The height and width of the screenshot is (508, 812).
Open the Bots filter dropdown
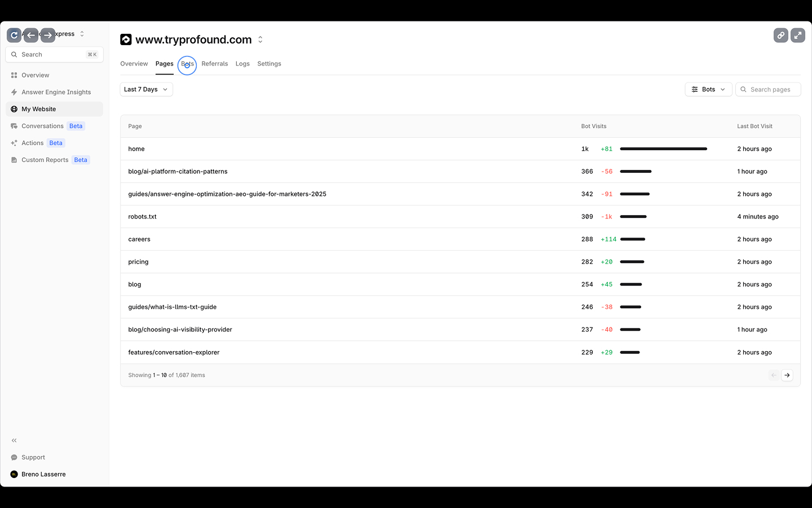coord(708,89)
